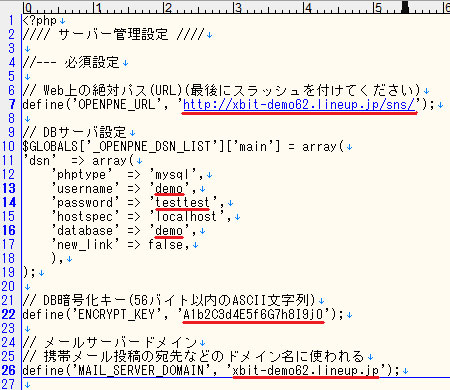Click ruler column mark 3
Viewport: 450px width, 390px height.
tap(238, 7)
